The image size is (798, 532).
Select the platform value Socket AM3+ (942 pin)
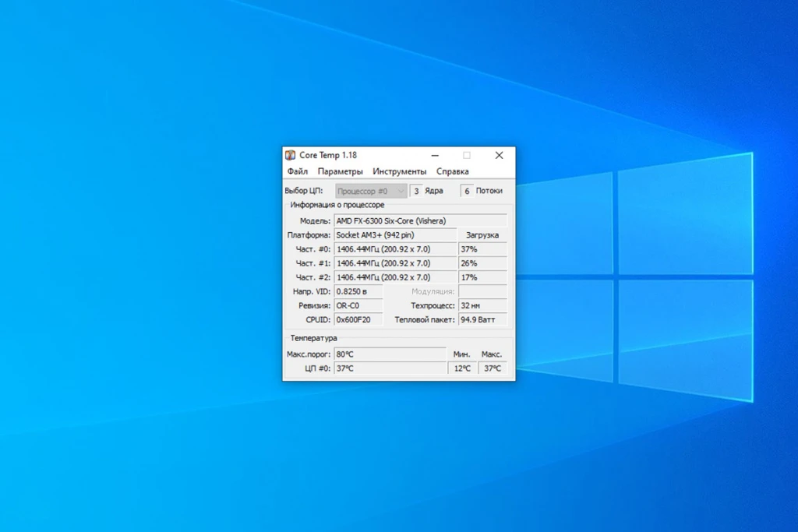[395, 235]
